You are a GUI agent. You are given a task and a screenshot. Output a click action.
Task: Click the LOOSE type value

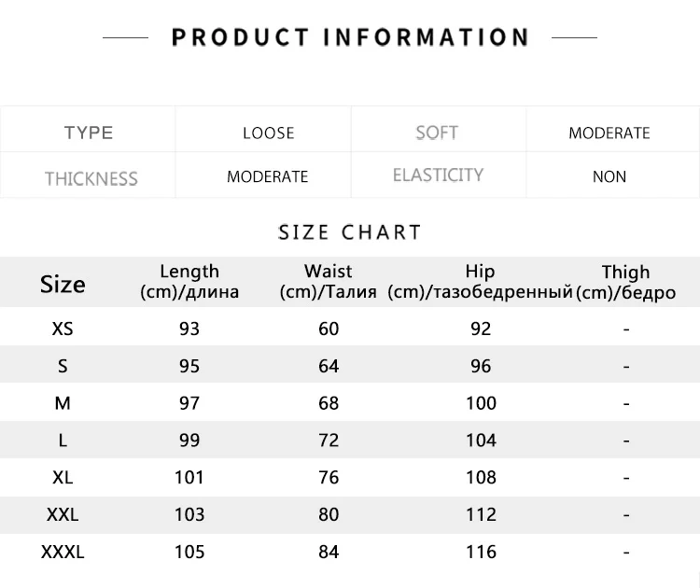pyautogui.click(x=268, y=133)
